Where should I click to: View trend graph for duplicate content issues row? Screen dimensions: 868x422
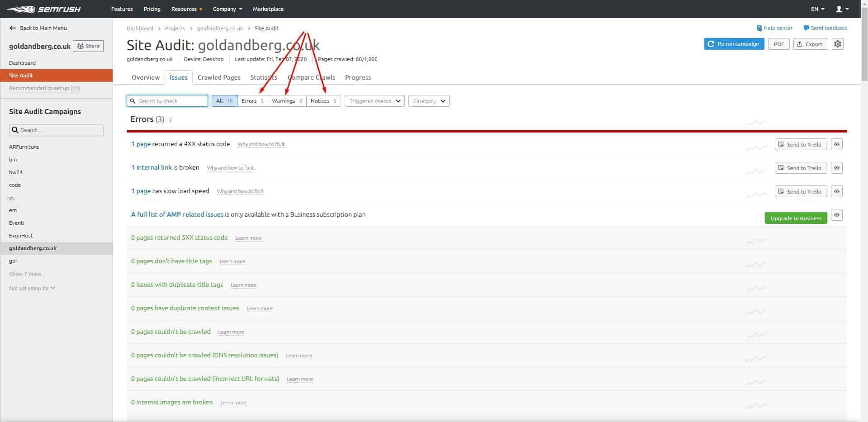(756, 311)
